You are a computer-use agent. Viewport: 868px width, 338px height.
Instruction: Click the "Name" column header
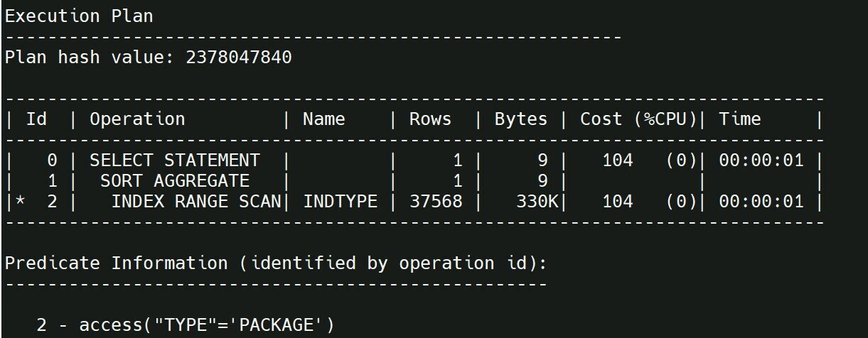point(324,119)
